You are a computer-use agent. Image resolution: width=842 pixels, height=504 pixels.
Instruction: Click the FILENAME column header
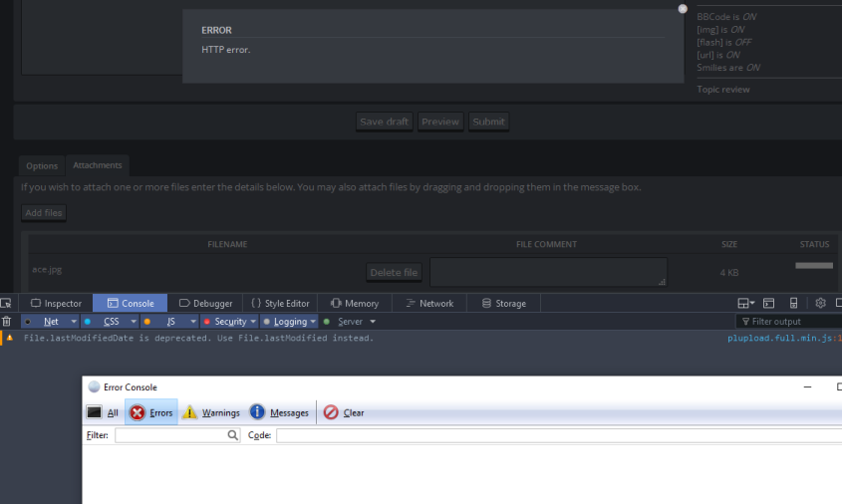(227, 244)
